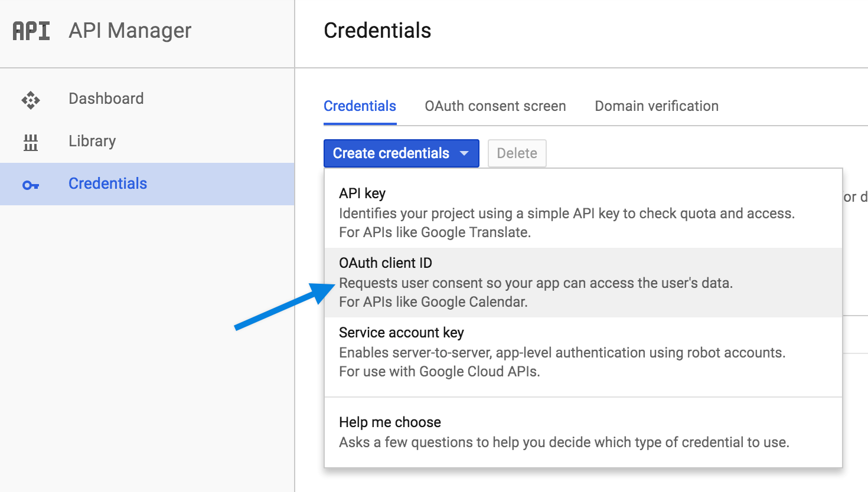Viewport: 868px width, 492px height.
Task: Select the Credentials sidebar label
Action: [x=107, y=183]
